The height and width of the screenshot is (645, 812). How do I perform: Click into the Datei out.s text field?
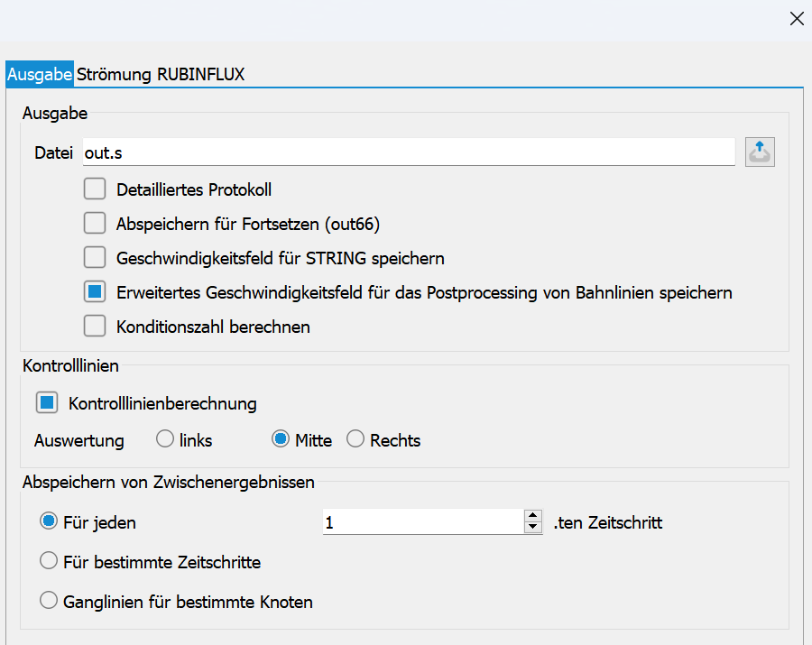pyautogui.click(x=406, y=152)
